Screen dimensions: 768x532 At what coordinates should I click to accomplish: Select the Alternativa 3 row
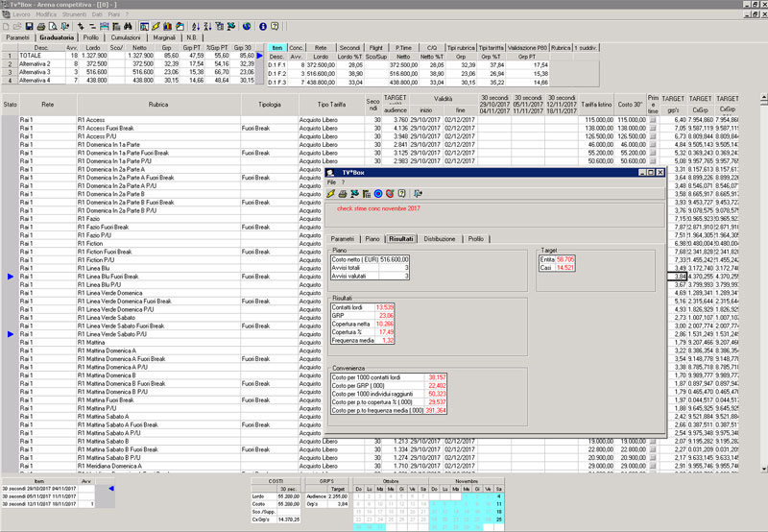[35, 71]
